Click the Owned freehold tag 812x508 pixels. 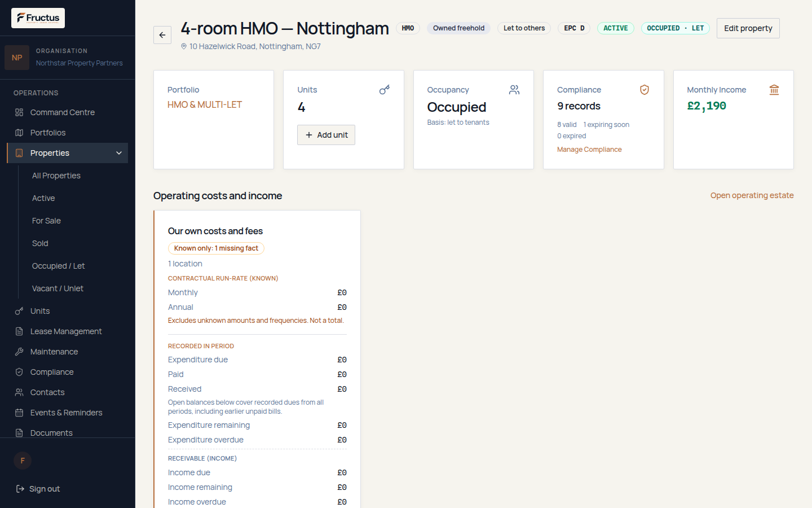click(x=459, y=28)
